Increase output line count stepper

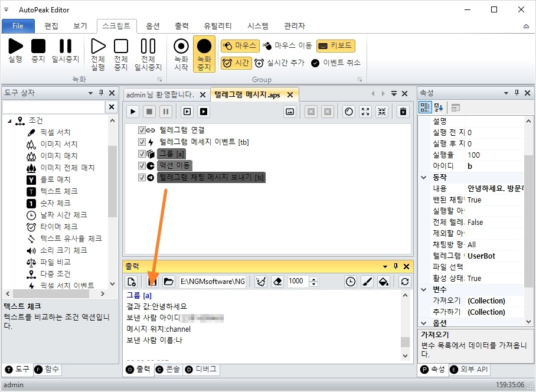(313, 279)
